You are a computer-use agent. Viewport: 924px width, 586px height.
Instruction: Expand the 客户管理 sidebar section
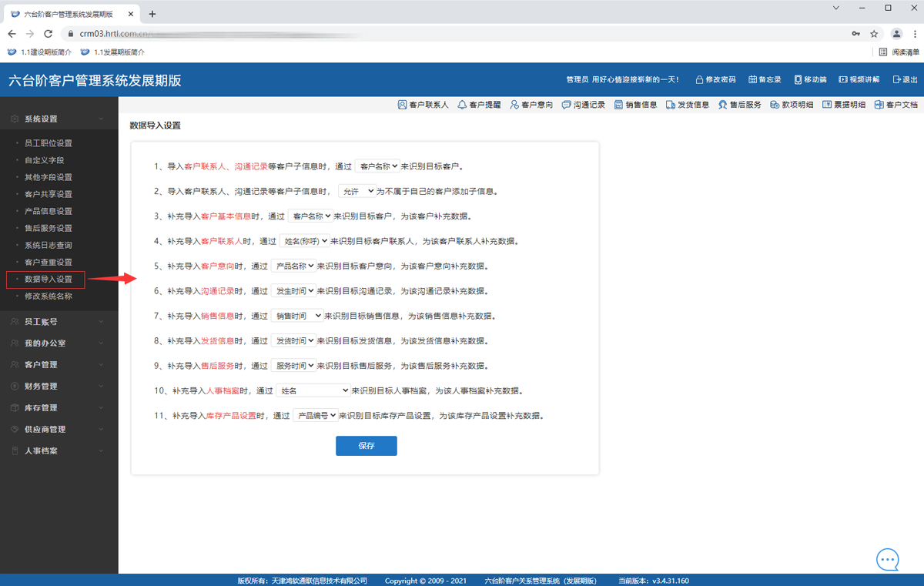tap(59, 365)
